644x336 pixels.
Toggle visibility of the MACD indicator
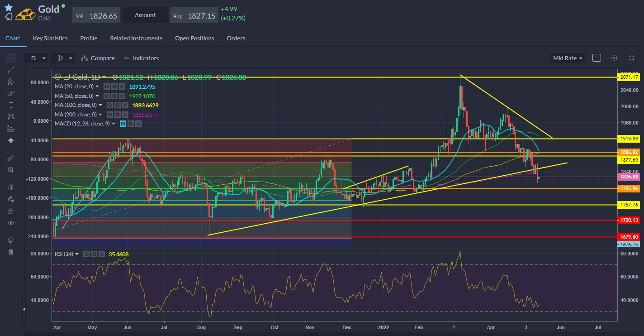coord(122,124)
